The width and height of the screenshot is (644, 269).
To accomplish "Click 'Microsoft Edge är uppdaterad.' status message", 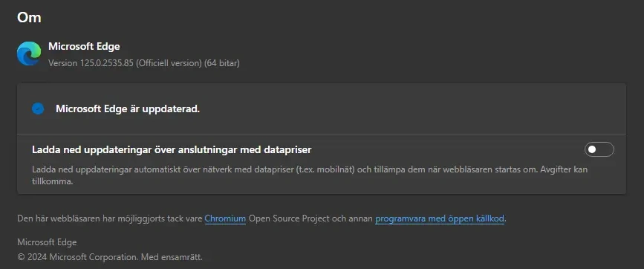I will 128,108.
